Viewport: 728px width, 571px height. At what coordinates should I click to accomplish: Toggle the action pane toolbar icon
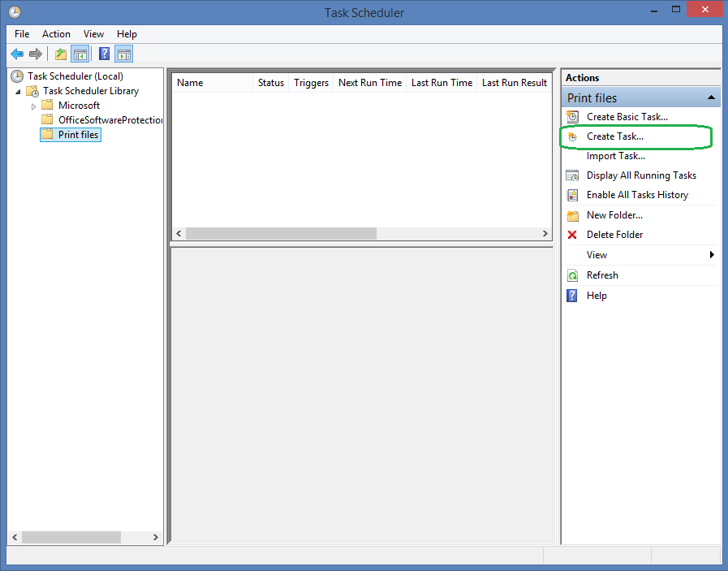tap(124, 54)
